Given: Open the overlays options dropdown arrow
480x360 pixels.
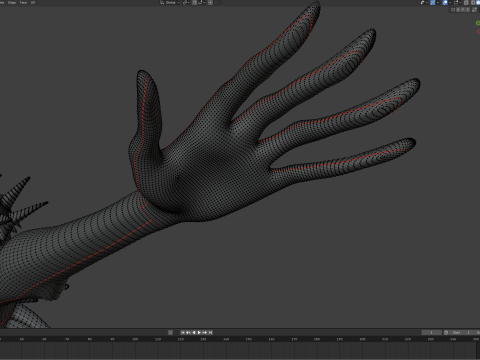Looking at the screenshot, I should pos(450,3).
